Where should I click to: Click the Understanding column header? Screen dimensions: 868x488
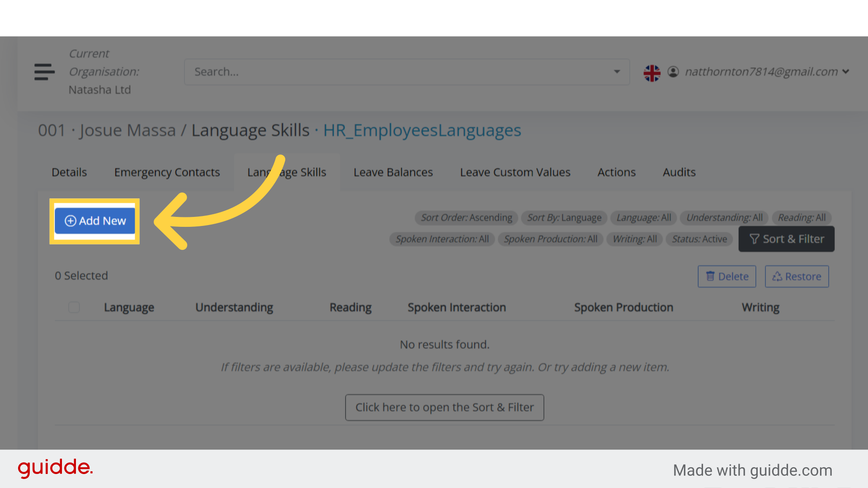(234, 307)
